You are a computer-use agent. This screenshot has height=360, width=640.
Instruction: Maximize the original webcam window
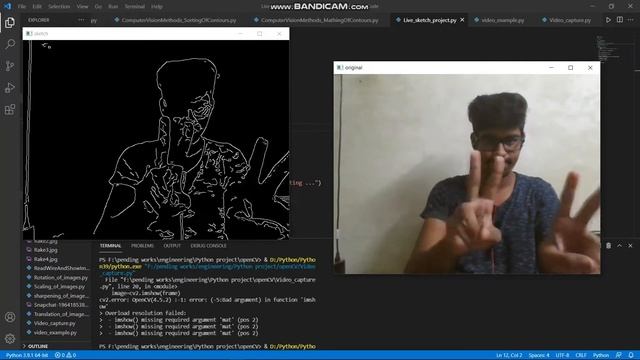(571, 68)
